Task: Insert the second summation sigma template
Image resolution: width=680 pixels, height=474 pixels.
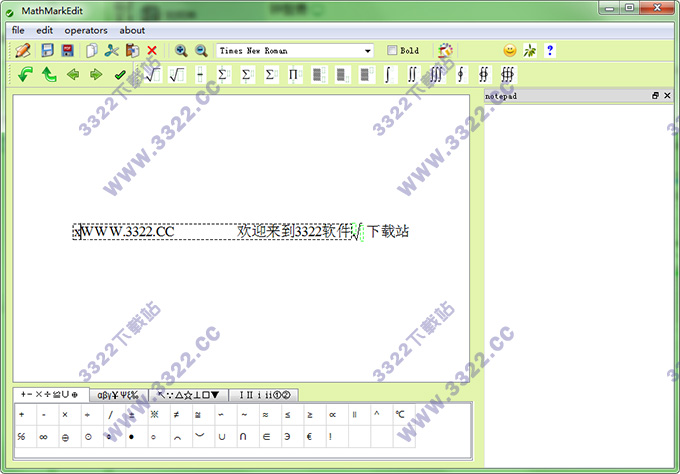Action: click(247, 75)
